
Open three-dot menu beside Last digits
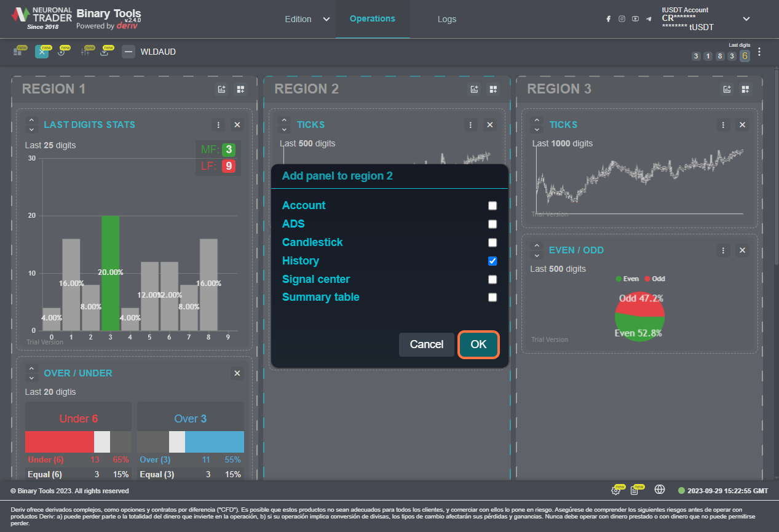coord(759,52)
